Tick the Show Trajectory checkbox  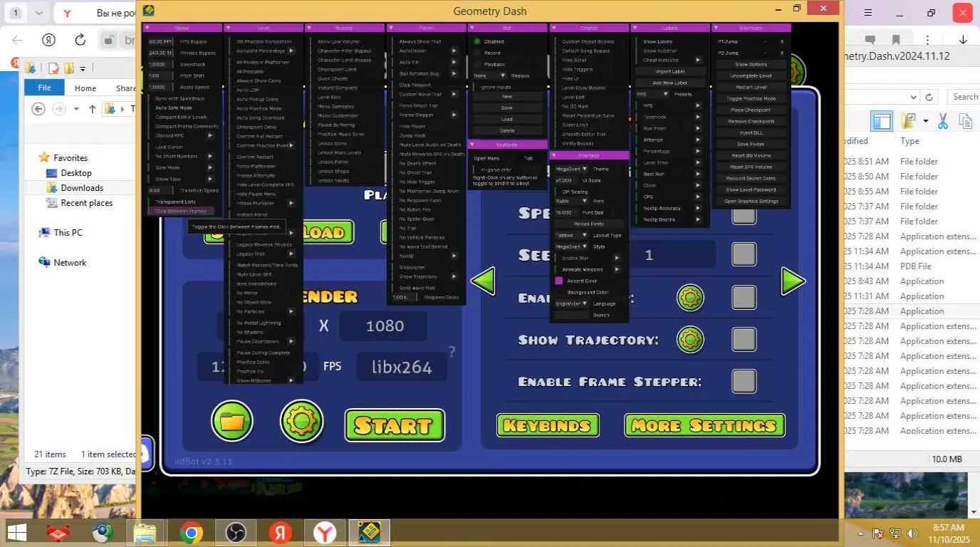pyautogui.click(x=744, y=340)
